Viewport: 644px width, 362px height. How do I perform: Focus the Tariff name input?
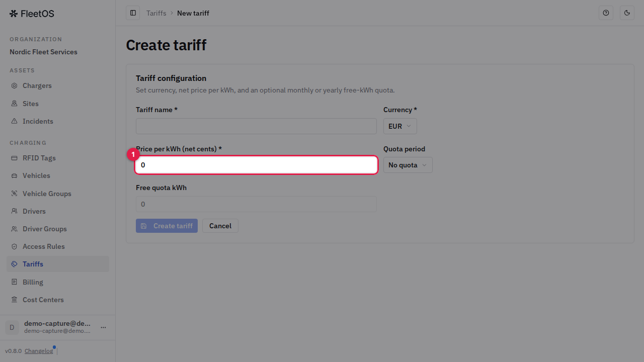[x=256, y=126]
